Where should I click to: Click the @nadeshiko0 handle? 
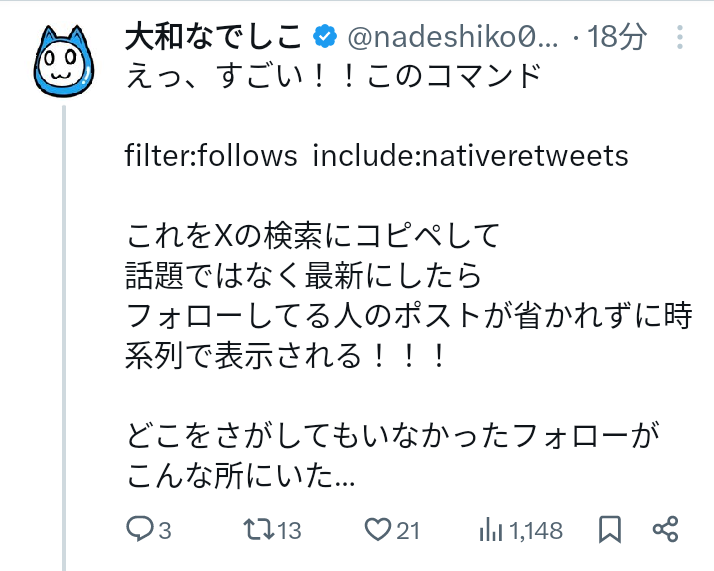[452, 39]
